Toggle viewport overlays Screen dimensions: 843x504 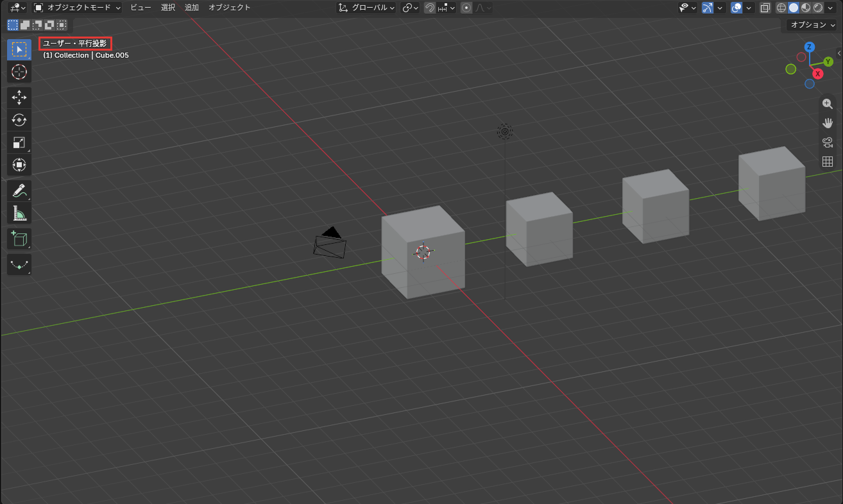[737, 8]
